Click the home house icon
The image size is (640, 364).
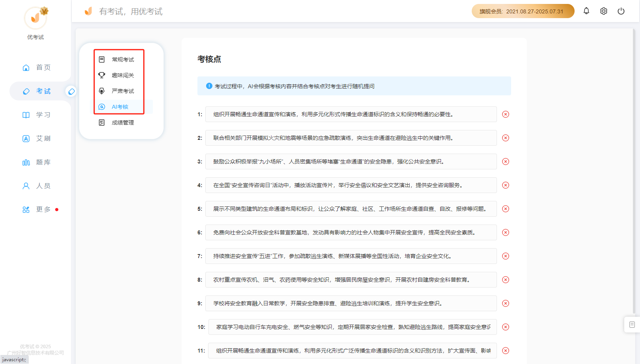[26, 68]
